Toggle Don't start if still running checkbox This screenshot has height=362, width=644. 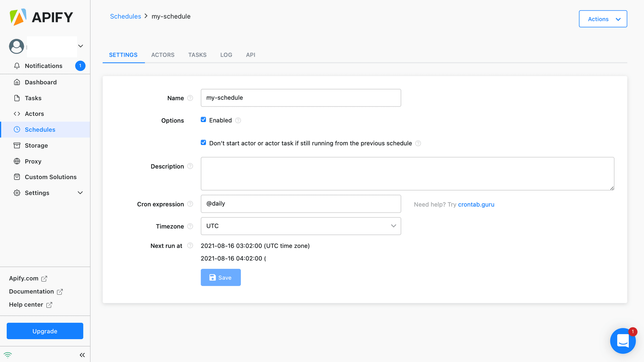tap(204, 142)
